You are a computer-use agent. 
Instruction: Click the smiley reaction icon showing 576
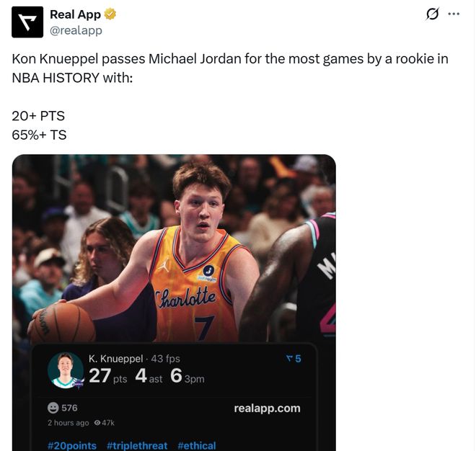tap(53, 408)
